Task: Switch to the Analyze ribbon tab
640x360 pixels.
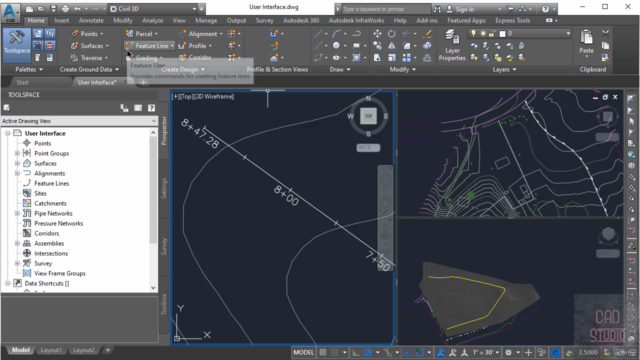Action: 152,20
